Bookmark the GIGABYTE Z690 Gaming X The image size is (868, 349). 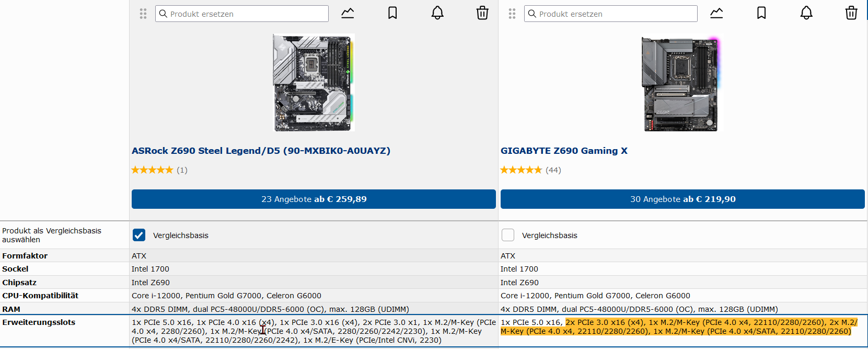point(761,13)
